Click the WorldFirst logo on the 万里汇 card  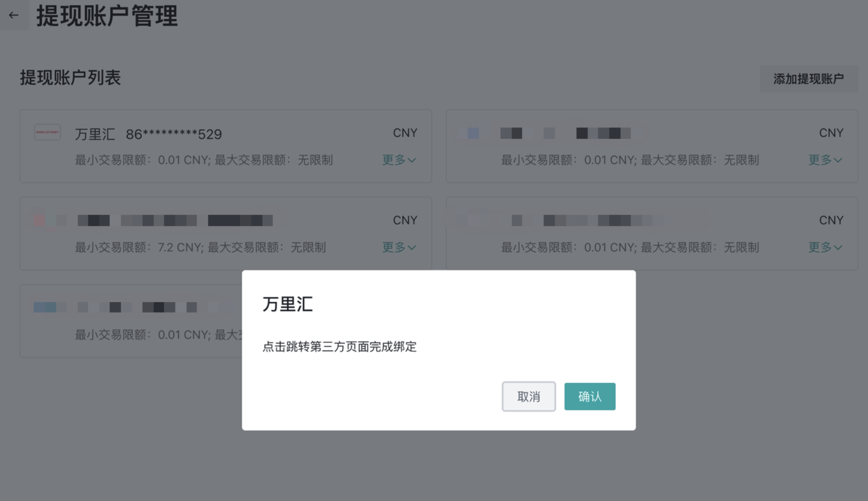pyautogui.click(x=47, y=132)
